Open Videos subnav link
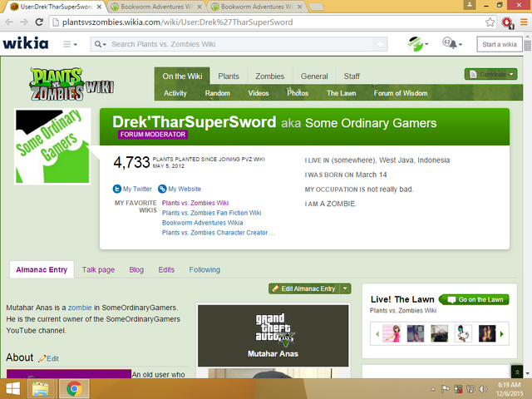Viewport: 532px width, 399px height. pos(259,93)
